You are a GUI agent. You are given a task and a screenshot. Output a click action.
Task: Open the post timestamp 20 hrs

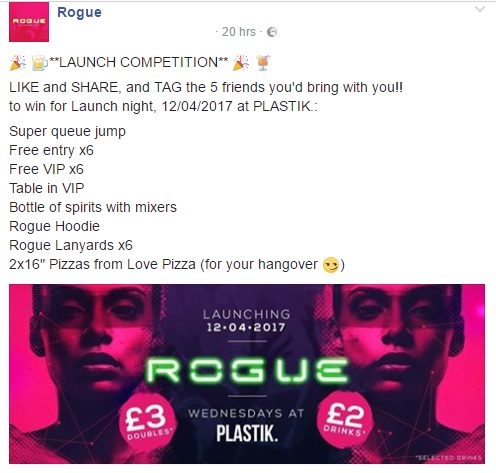tap(239, 32)
